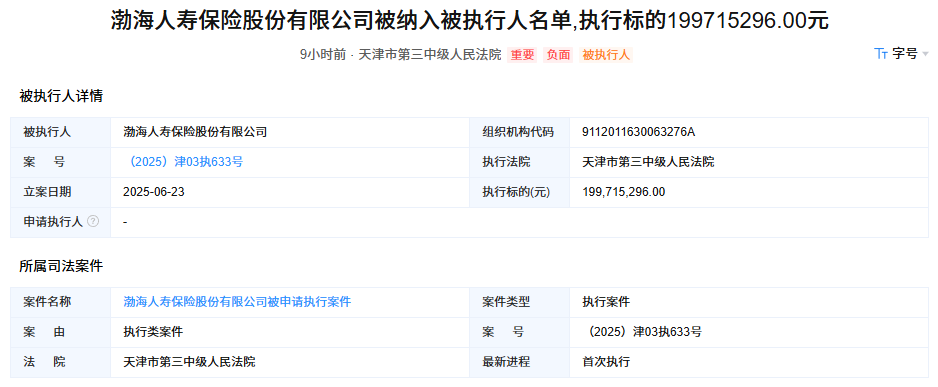Viewport: 938px width, 387px height.
Task: Click the 执行案件 case type value
Action: coord(606,302)
